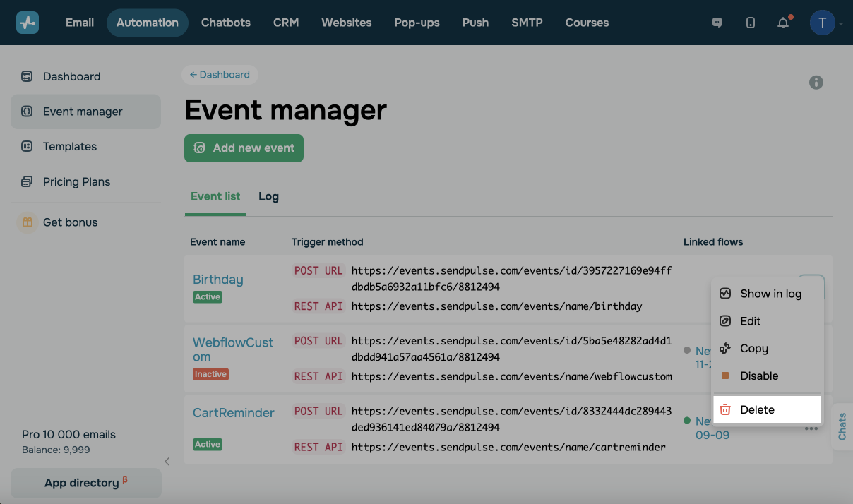Select Copy in the context menu
Screen dimensions: 853x504
[x=753, y=349]
